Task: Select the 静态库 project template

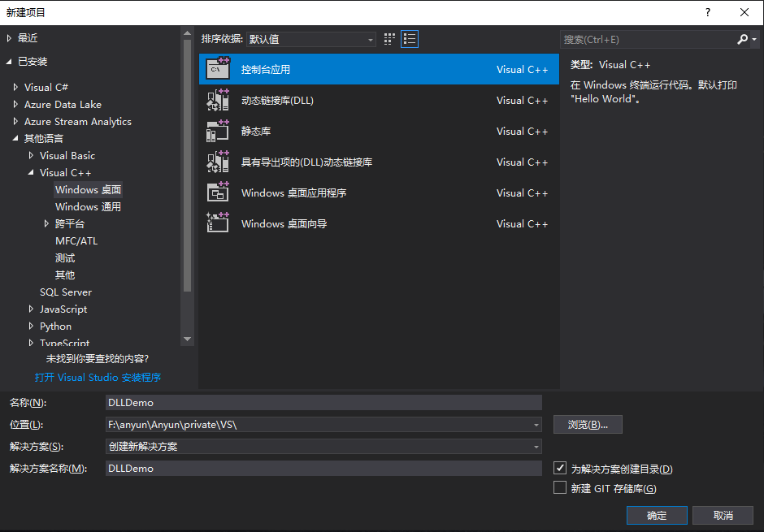Action: [x=379, y=131]
